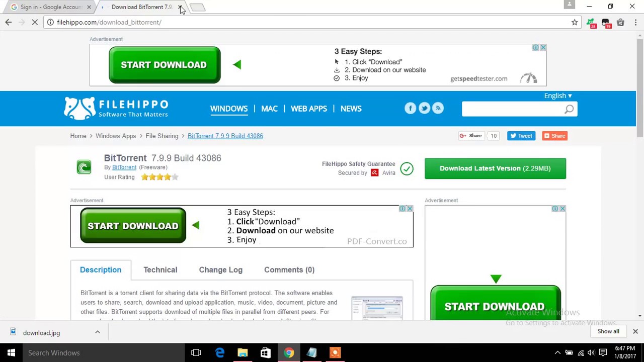This screenshot has width=644, height=362.
Task: Click the browser address bar
Action: [312, 22]
